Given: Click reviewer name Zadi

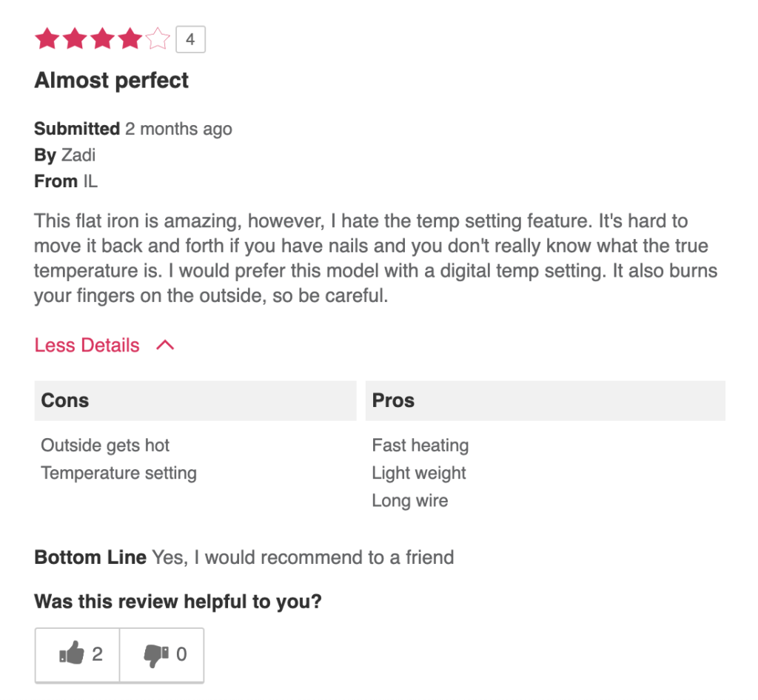Looking at the screenshot, I should point(78,155).
